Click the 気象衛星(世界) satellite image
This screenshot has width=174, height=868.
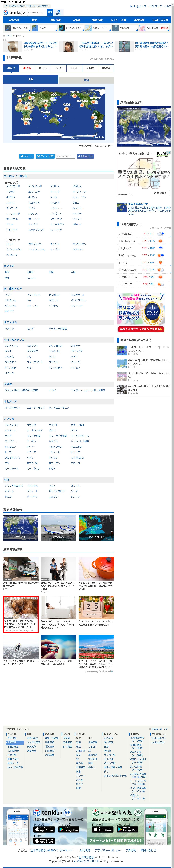tap(144, 127)
